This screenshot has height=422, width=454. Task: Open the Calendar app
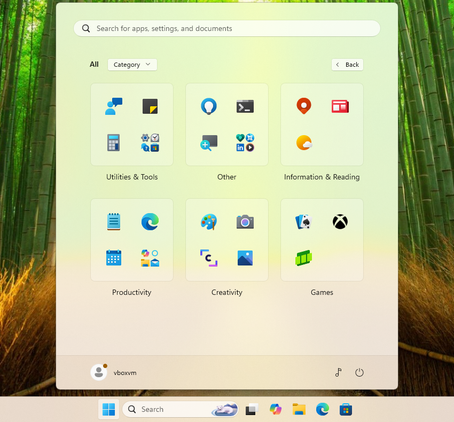coord(114,258)
